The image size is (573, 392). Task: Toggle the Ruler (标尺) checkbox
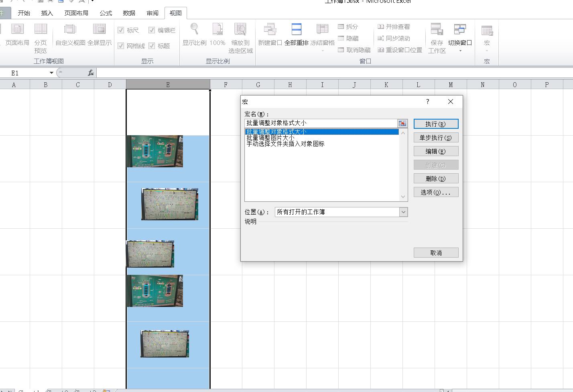click(x=121, y=30)
